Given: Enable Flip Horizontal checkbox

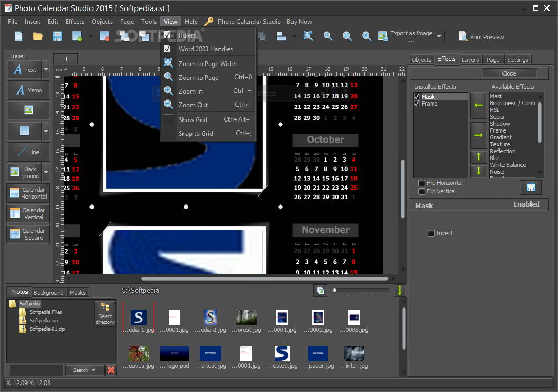Looking at the screenshot, I should [422, 183].
